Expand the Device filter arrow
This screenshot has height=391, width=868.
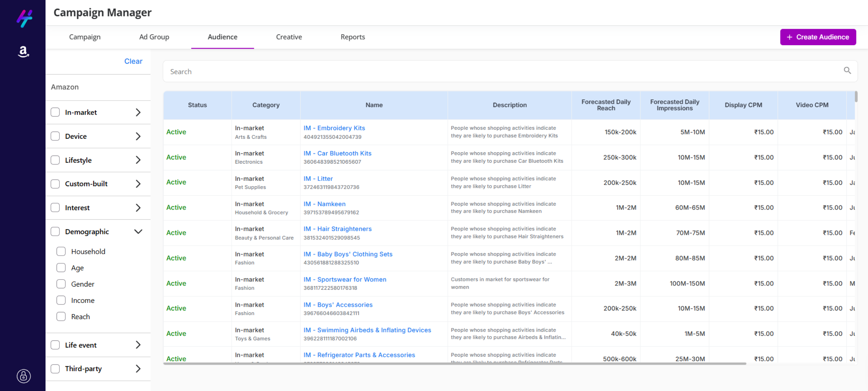point(138,136)
